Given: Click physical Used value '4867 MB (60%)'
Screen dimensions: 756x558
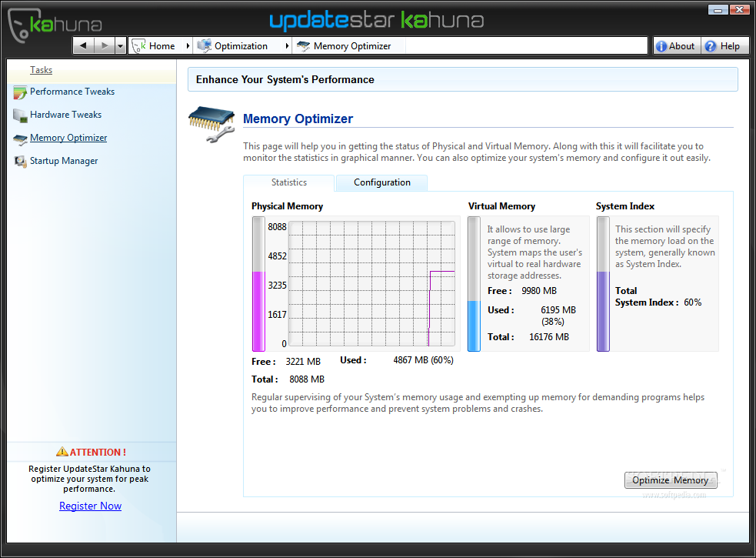Looking at the screenshot, I should (x=423, y=360).
